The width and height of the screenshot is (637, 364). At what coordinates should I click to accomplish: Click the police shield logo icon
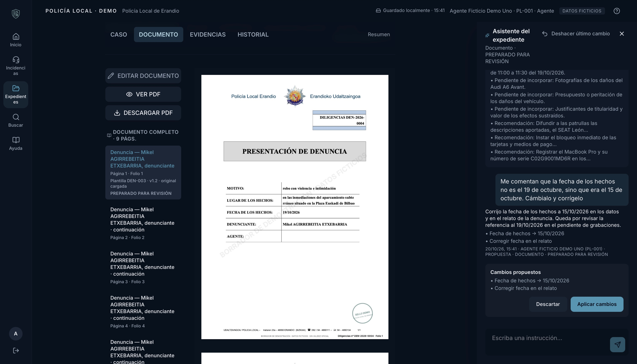16,13
